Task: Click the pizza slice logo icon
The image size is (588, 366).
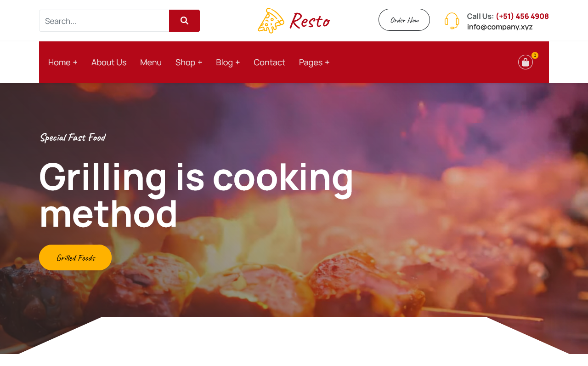Action: (271, 21)
